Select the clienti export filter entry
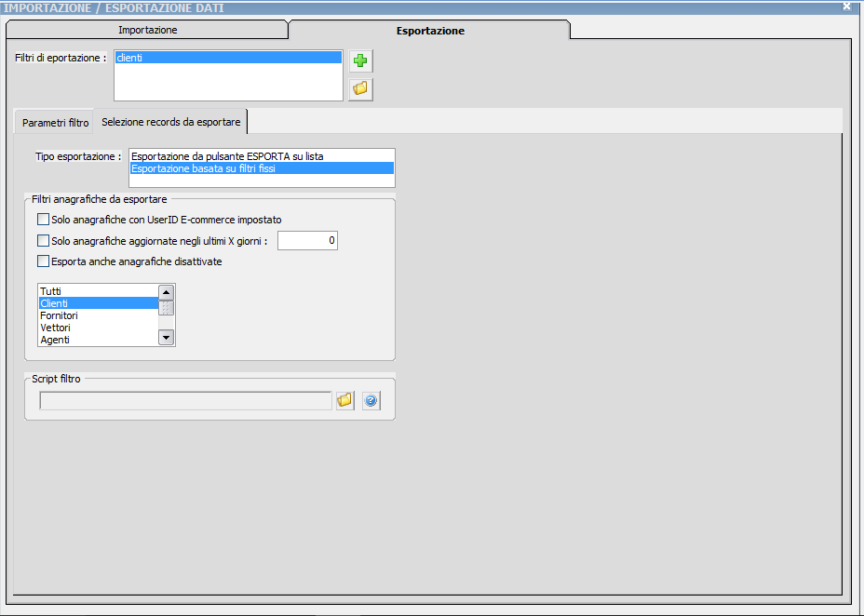Image resolution: width=864 pixels, height=616 pixels. pos(228,58)
